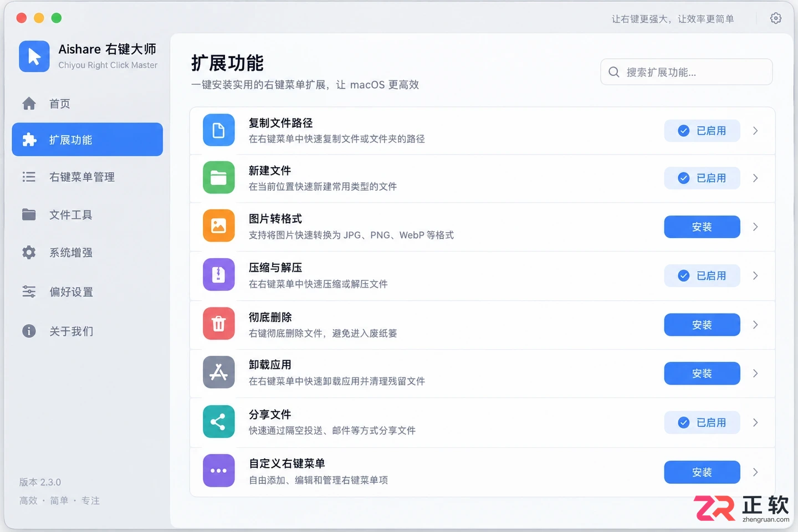The image size is (798, 532).
Task: Click the 自定义右键菜单 three-dots icon
Action: tap(219, 471)
